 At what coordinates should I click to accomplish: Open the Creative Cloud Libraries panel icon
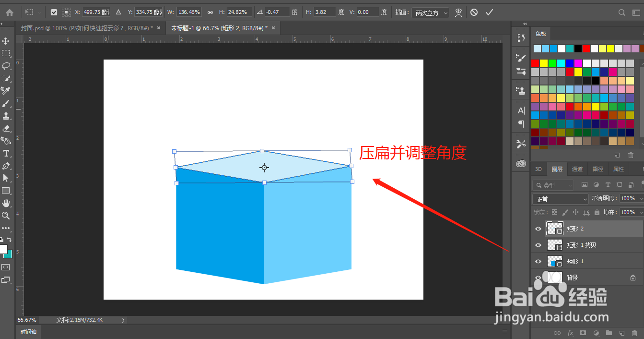(521, 163)
